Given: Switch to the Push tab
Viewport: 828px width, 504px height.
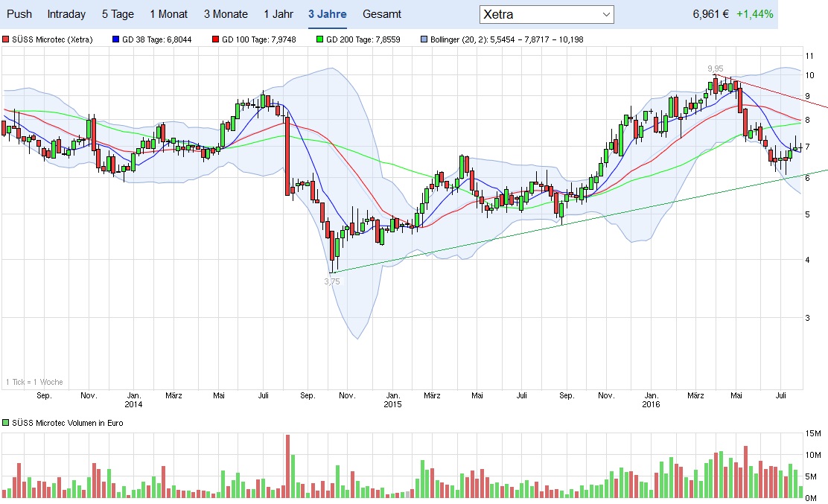Looking at the screenshot, I should [19, 14].
